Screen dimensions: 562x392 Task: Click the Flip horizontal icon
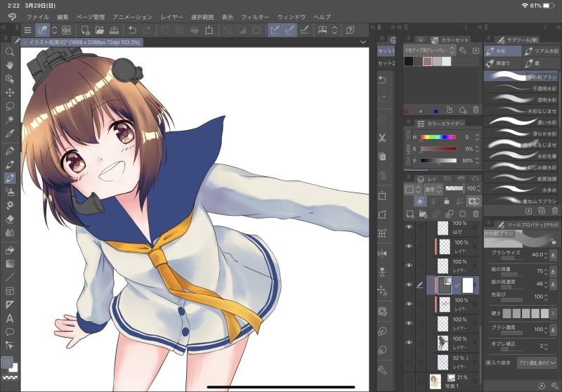pyautogui.click(x=382, y=254)
